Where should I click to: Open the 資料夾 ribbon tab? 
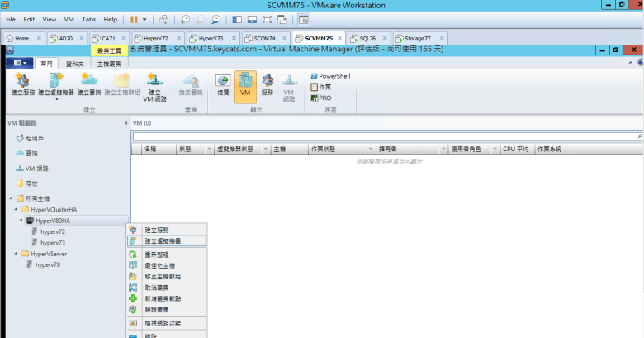click(x=73, y=63)
